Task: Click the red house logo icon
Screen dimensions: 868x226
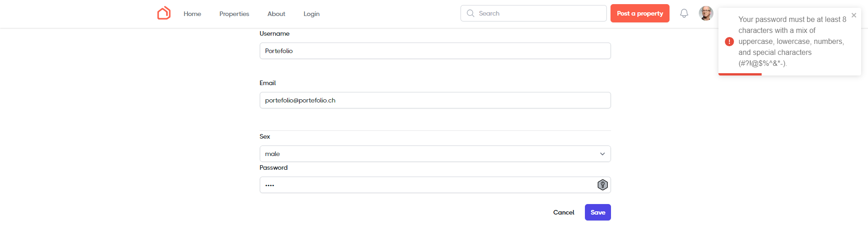Action: pos(164,13)
